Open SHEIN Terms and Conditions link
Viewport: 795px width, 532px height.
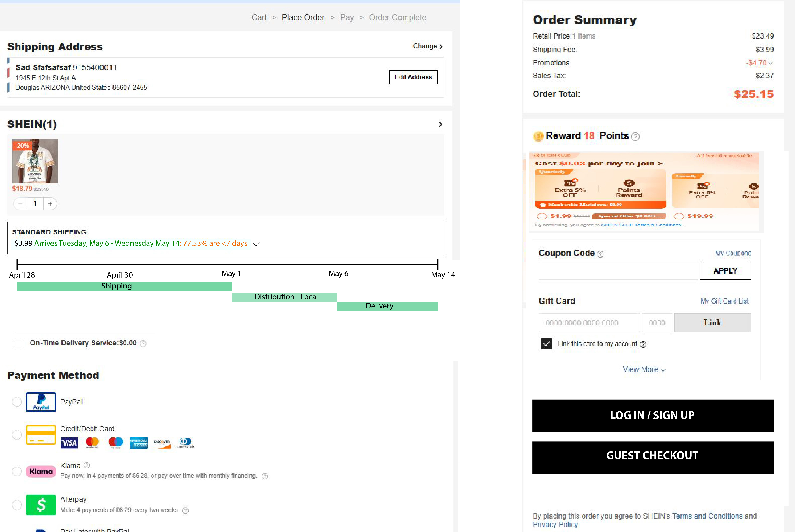707,516
